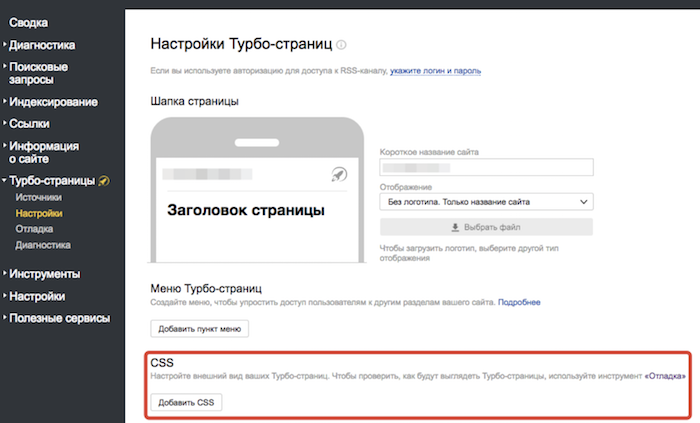Open Источники under Турбо-страницы

[39, 197]
